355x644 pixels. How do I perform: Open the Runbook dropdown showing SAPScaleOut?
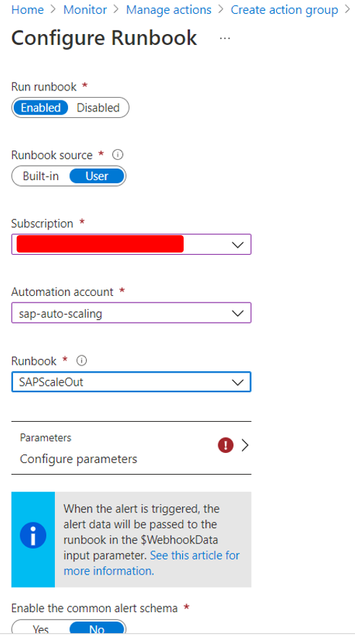tap(132, 382)
